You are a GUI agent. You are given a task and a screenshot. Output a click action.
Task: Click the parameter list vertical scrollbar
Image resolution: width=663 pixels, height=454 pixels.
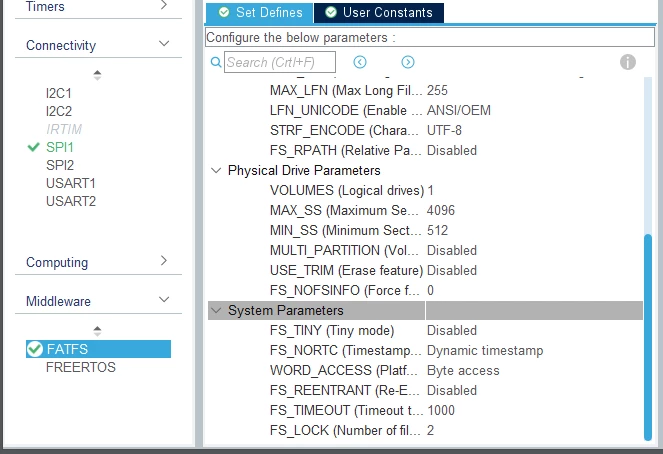(x=648, y=337)
